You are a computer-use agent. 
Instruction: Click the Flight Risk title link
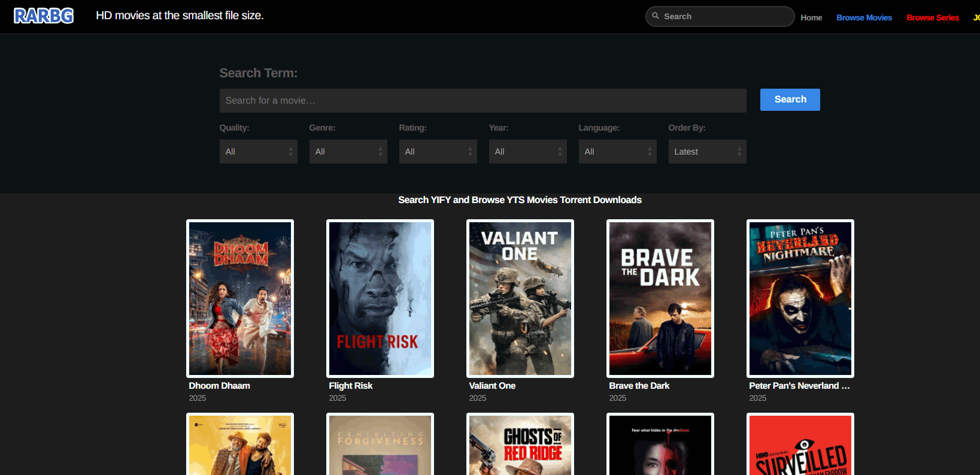click(350, 386)
